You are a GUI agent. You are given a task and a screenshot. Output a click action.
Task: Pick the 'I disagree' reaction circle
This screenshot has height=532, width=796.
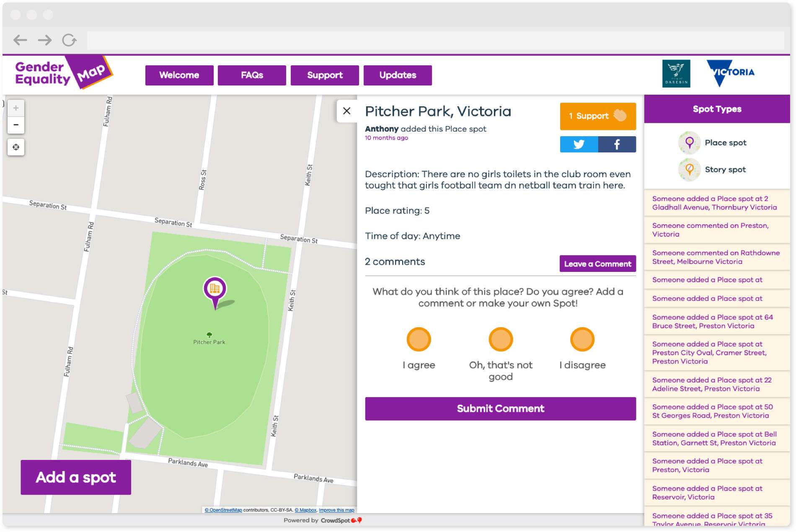coord(582,339)
